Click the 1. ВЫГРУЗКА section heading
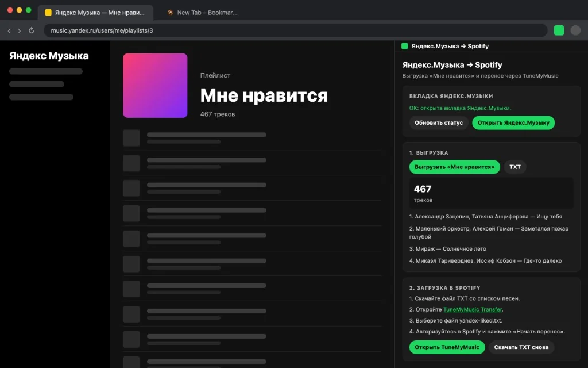The height and width of the screenshot is (368, 588). [x=428, y=153]
